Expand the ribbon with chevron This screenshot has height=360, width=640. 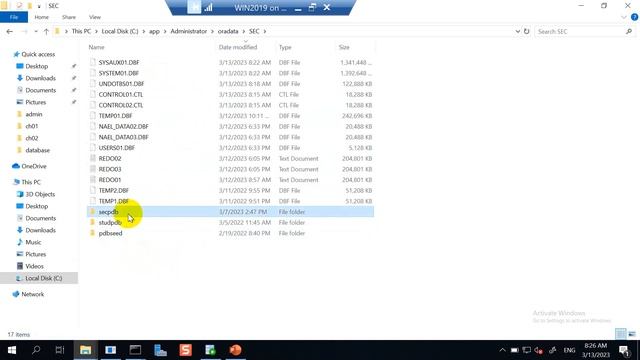coord(624,17)
